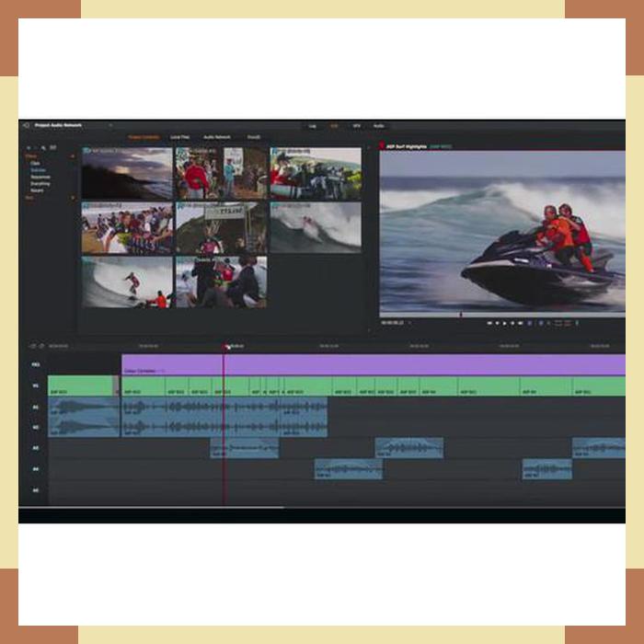The height and width of the screenshot is (644, 644).
Task: Select the red-shirt crowd clip thumbnail
Action: tap(222, 174)
